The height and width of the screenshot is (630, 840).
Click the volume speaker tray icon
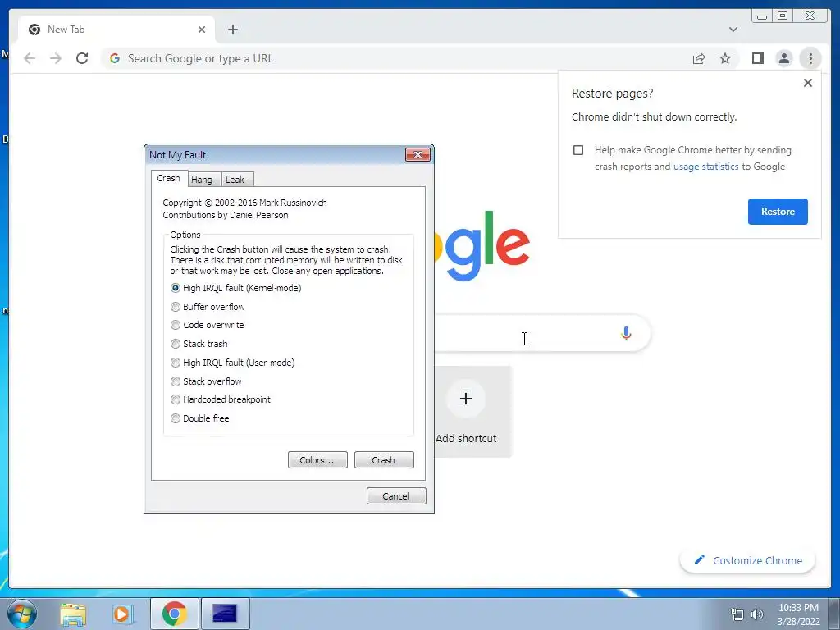coord(757,614)
